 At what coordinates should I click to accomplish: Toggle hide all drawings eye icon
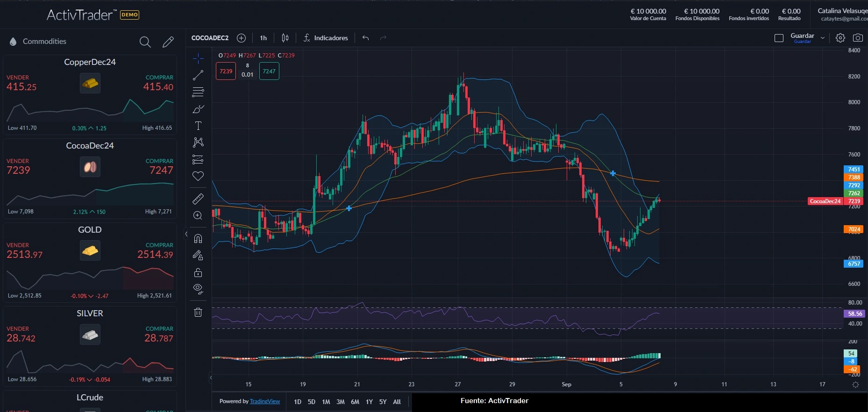198,289
